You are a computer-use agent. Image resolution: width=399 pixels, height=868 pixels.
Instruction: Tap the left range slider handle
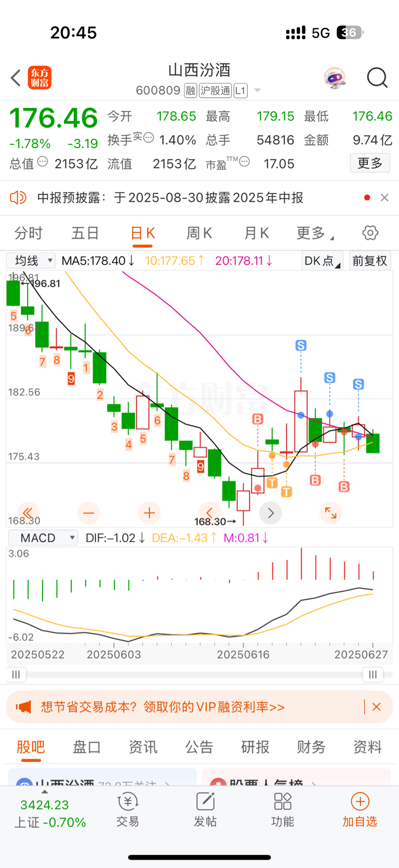click(x=16, y=674)
